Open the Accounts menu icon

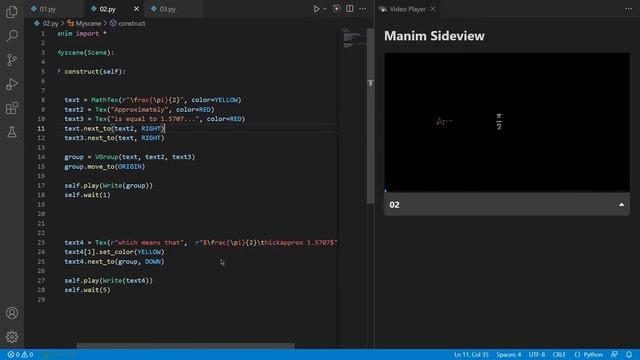[x=12, y=313]
